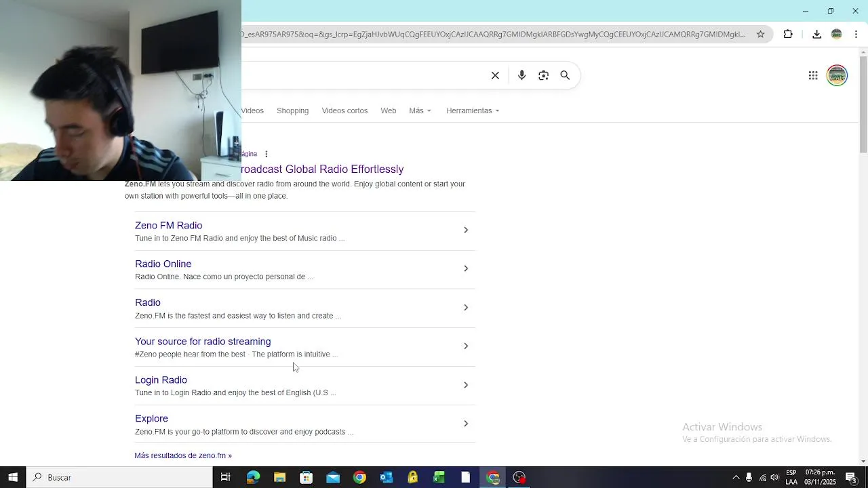Open Outlook from the taskbar
The height and width of the screenshot is (488, 868).
pos(386,477)
